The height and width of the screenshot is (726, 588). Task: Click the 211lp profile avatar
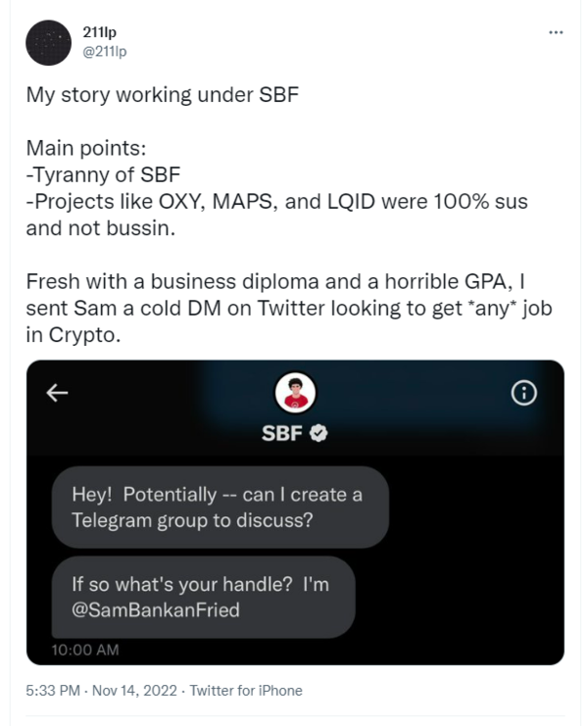(x=49, y=43)
